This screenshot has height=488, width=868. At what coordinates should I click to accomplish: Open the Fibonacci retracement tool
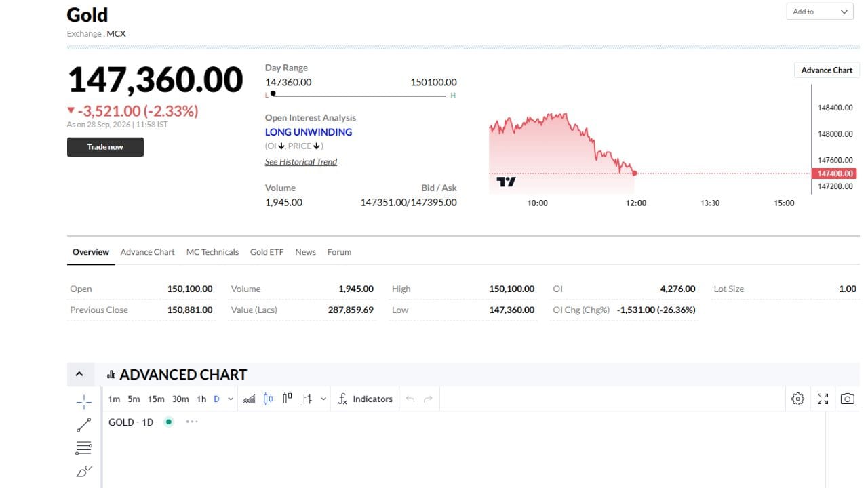84,448
